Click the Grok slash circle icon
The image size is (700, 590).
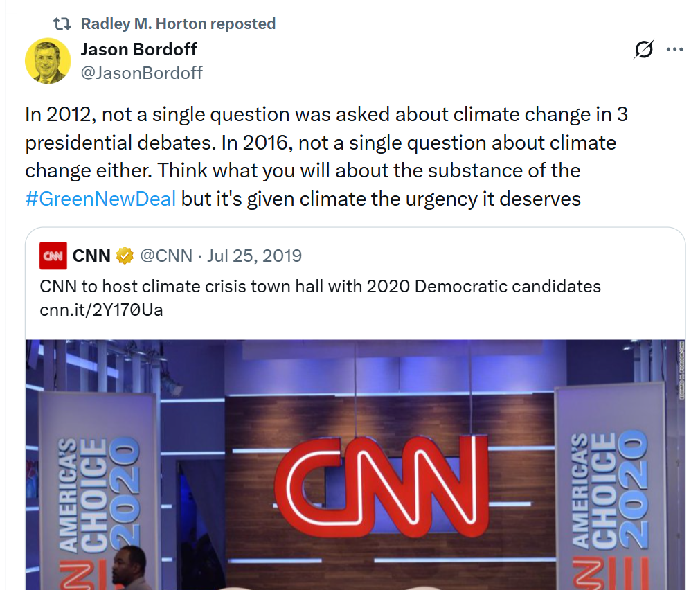coord(644,49)
